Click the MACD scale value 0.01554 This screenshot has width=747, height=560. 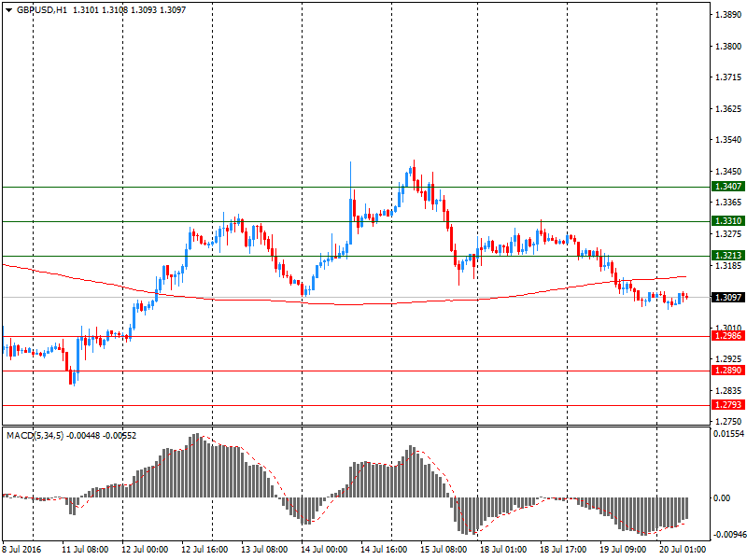(728, 434)
